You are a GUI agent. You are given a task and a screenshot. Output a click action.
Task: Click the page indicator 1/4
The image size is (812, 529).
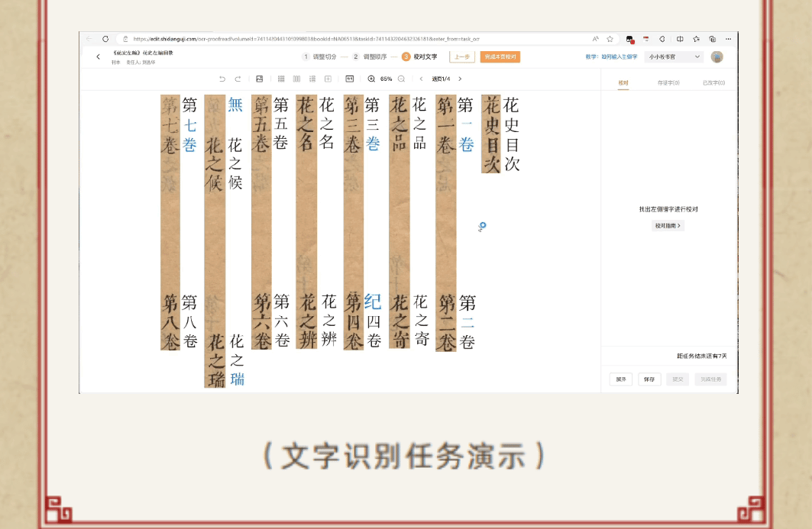[441, 79]
